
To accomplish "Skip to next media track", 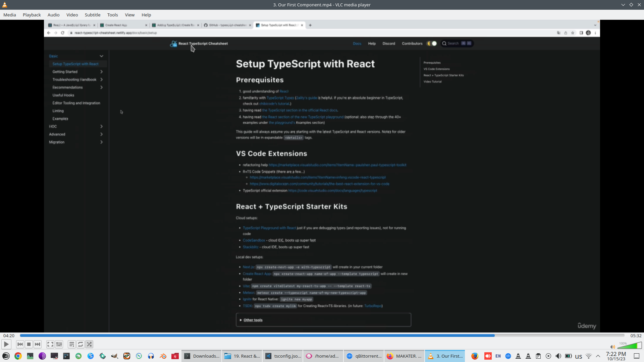I will [x=38, y=344].
